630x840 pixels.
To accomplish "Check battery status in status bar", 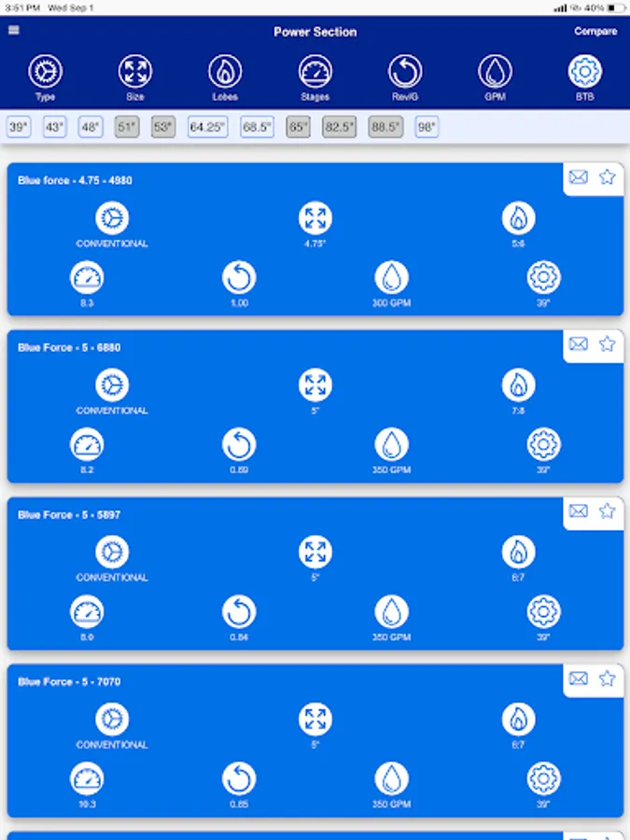I will pos(616,8).
